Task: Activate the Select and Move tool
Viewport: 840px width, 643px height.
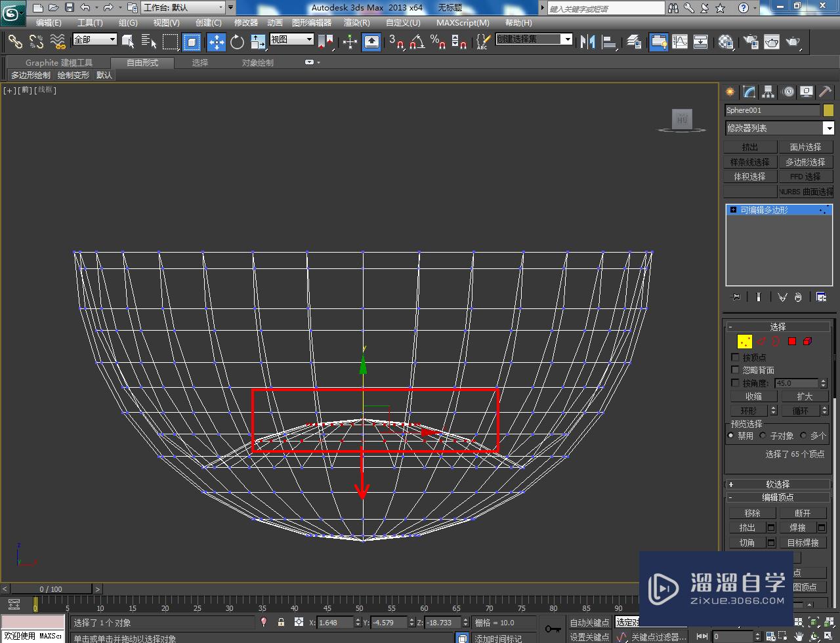Action: click(217, 42)
